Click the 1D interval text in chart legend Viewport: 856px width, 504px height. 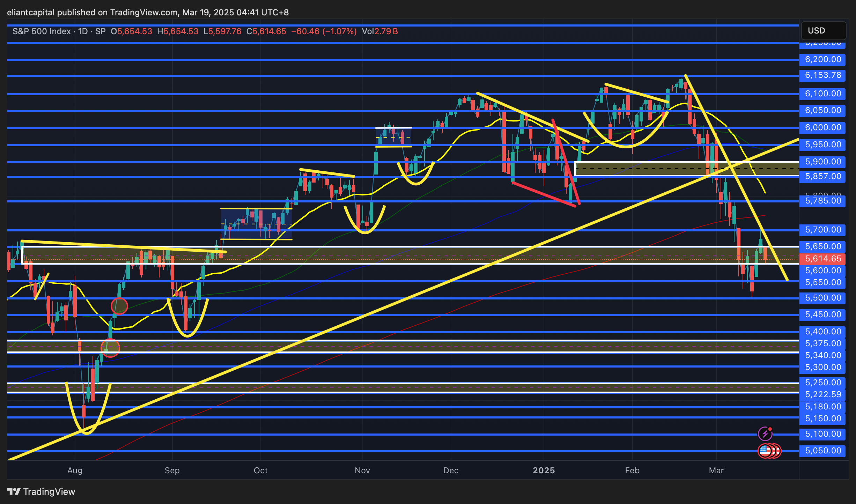pos(83,31)
